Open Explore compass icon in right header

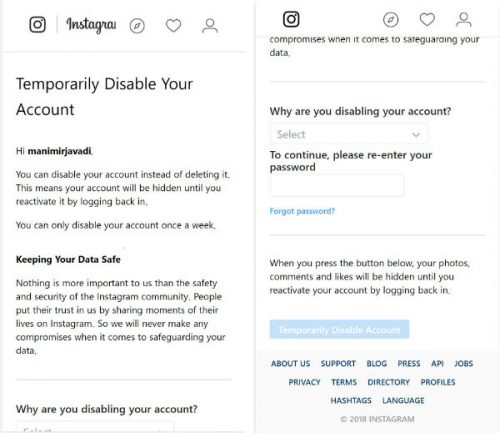[x=391, y=20]
